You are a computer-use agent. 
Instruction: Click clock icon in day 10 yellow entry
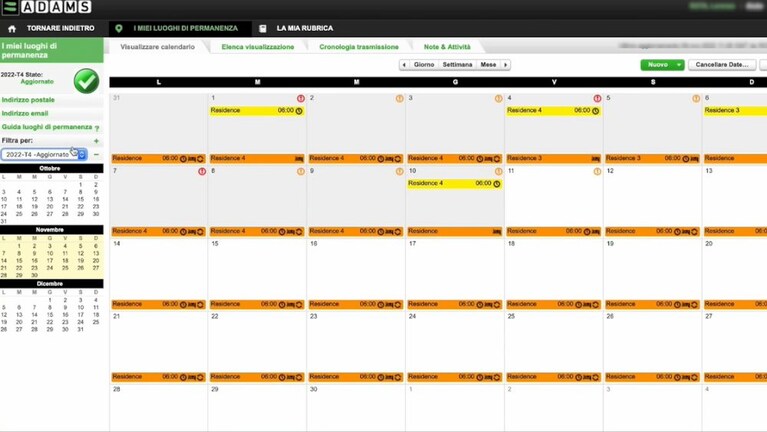tap(496, 184)
